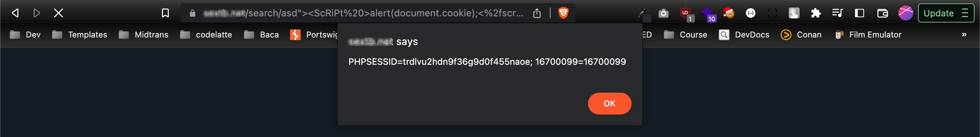Open the media playlist control
This screenshot has width=980, height=137.
click(x=837, y=13)
